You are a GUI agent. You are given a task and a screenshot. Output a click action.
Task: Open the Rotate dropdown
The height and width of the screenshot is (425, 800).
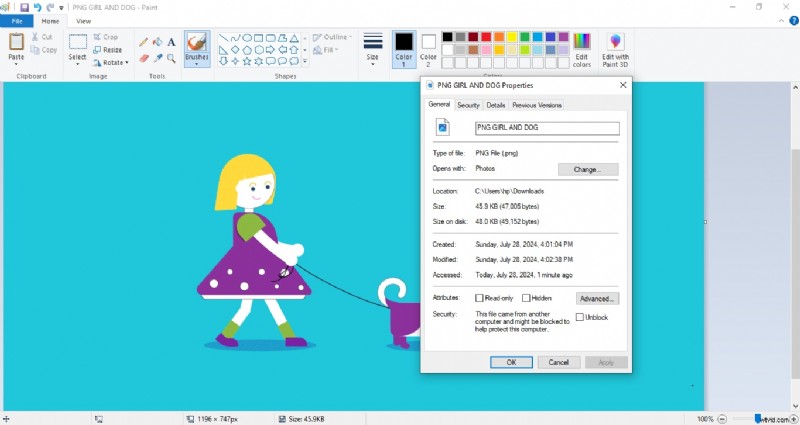tap(111, 62)
